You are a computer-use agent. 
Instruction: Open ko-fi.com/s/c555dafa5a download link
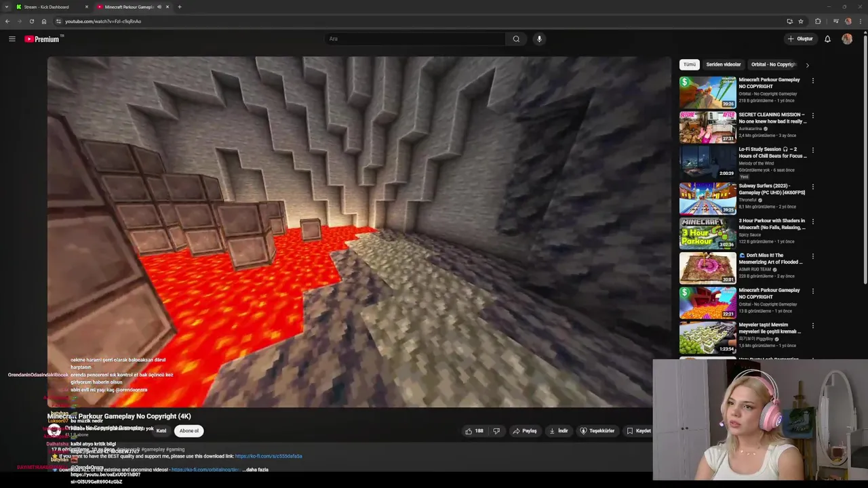point(269,456)
